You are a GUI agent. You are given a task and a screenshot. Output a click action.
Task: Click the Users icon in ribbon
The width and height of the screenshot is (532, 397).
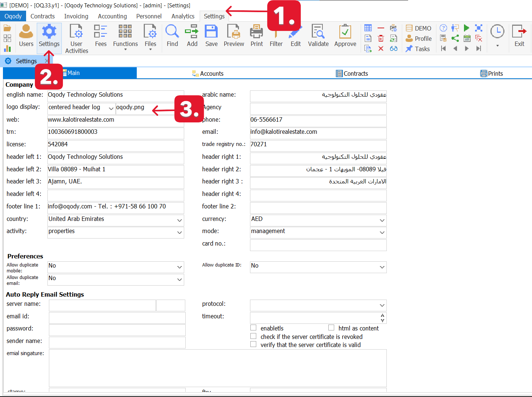pos(26,36)
